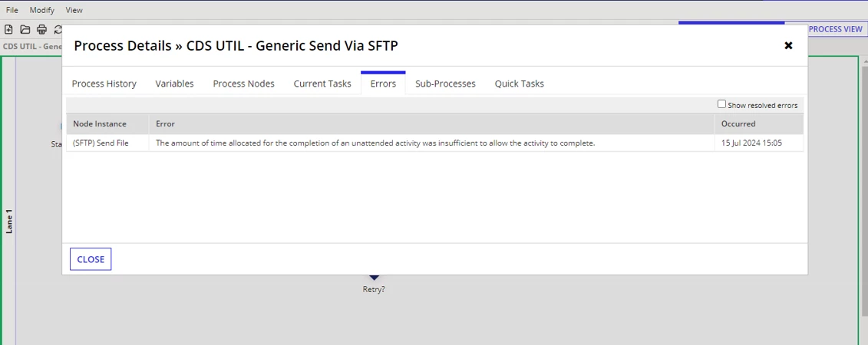This screenshot has width=868, height=345.
Task: Select the Sub-Processes tab
Action: (446, 84)
